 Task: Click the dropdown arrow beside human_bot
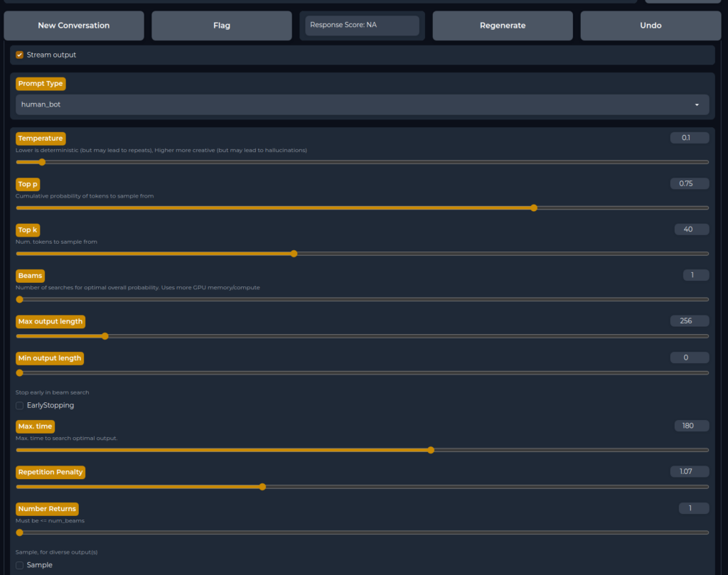click(697, 104)
